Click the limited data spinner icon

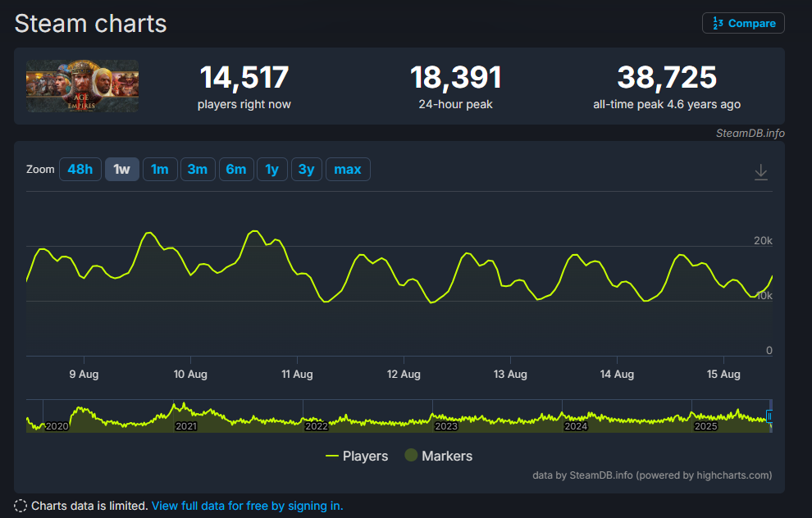click(x=21, y=506)
